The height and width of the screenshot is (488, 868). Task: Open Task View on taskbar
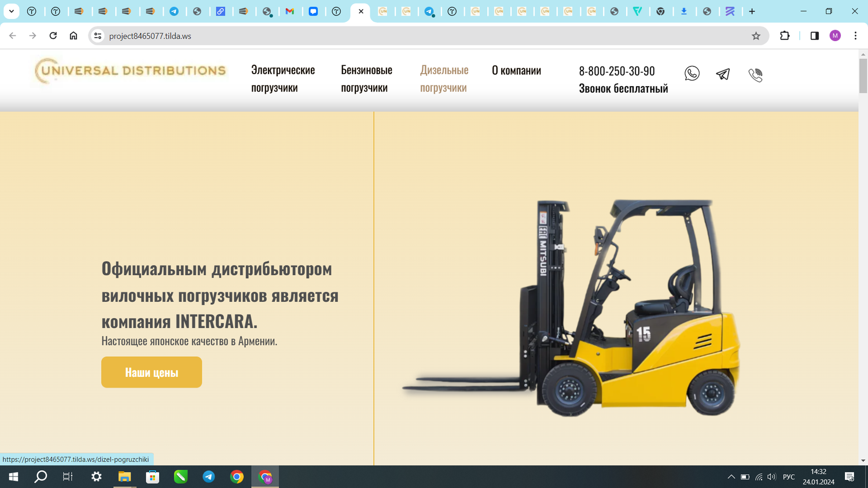pos(68,477)
